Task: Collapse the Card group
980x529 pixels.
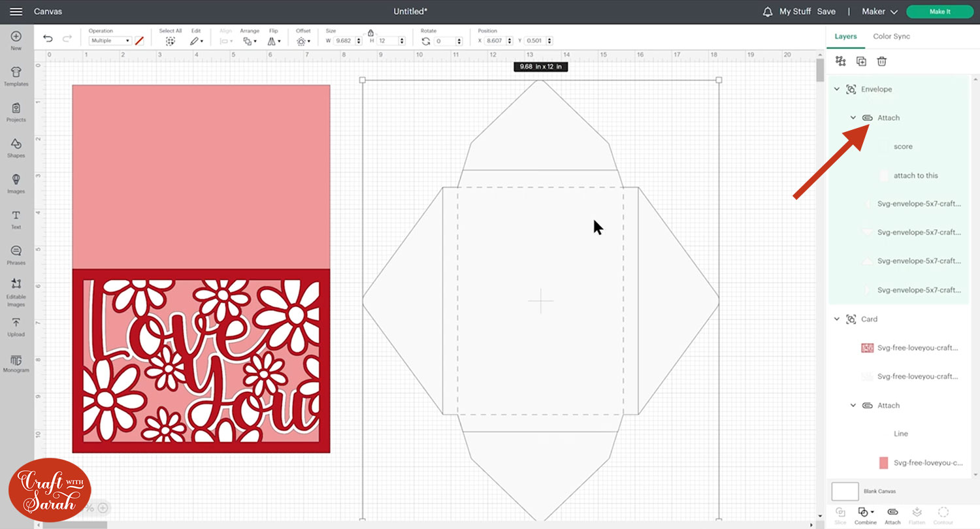Action: (x=837, y=319)
